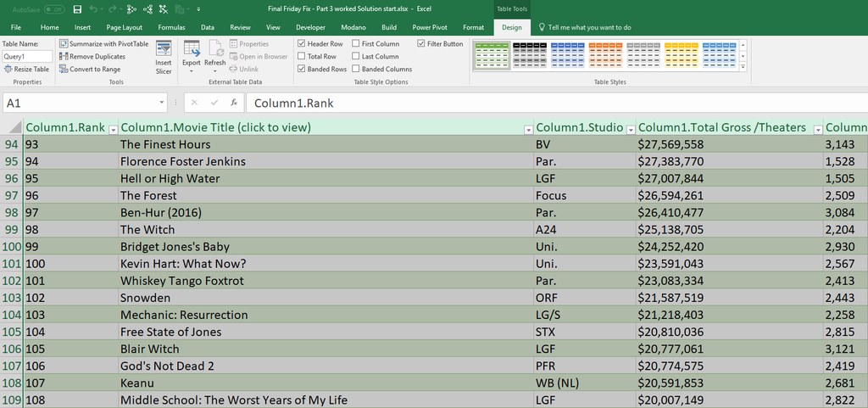The width and height of the screenshot is (868, 408).
Task: Switch to the Developer tab
Action: click(310, 27)
